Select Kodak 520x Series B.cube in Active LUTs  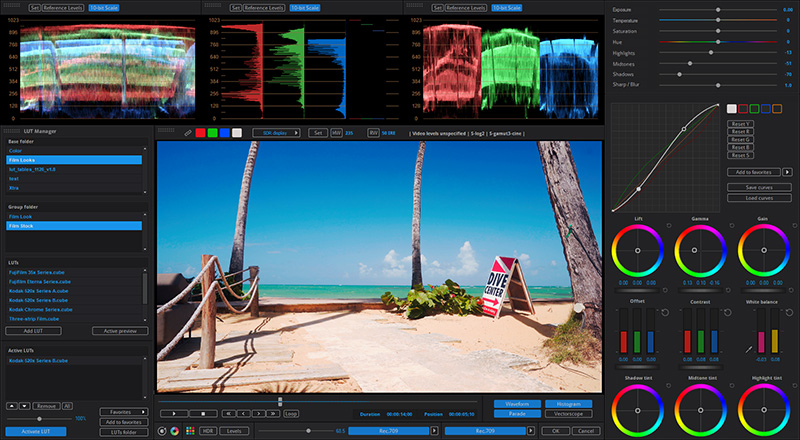click(74, 360)
